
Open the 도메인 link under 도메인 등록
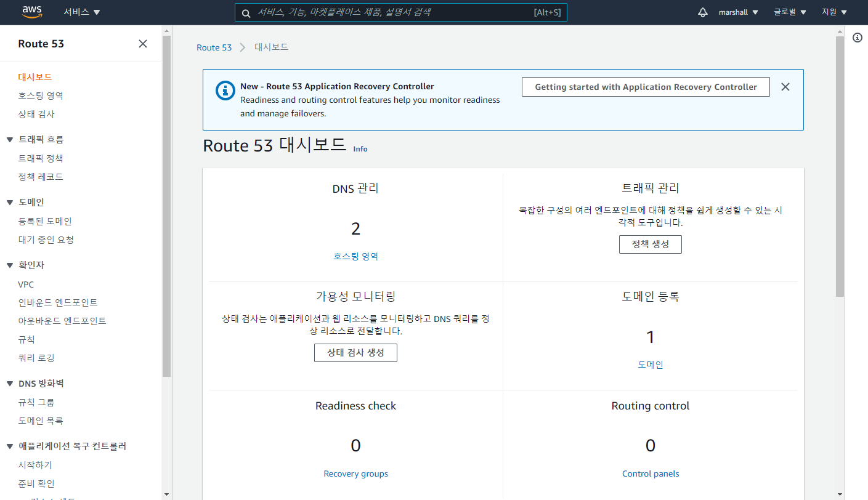click(x=651, y=365)
